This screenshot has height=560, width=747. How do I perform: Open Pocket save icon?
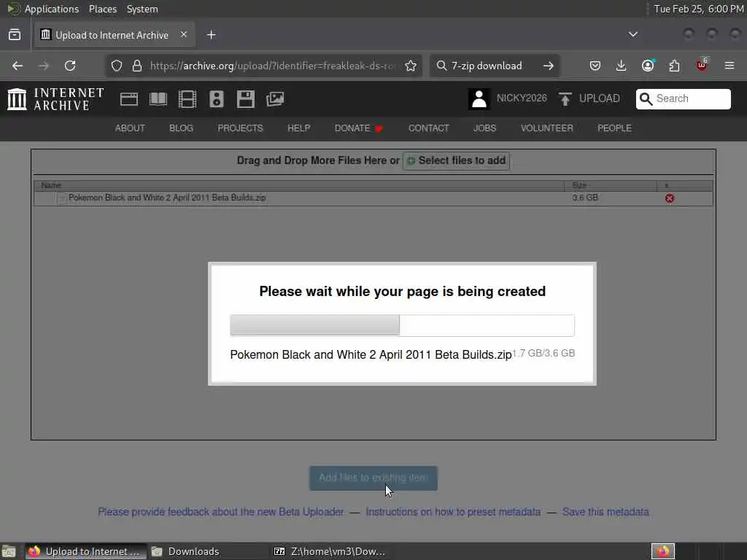(x=595, y=66)
